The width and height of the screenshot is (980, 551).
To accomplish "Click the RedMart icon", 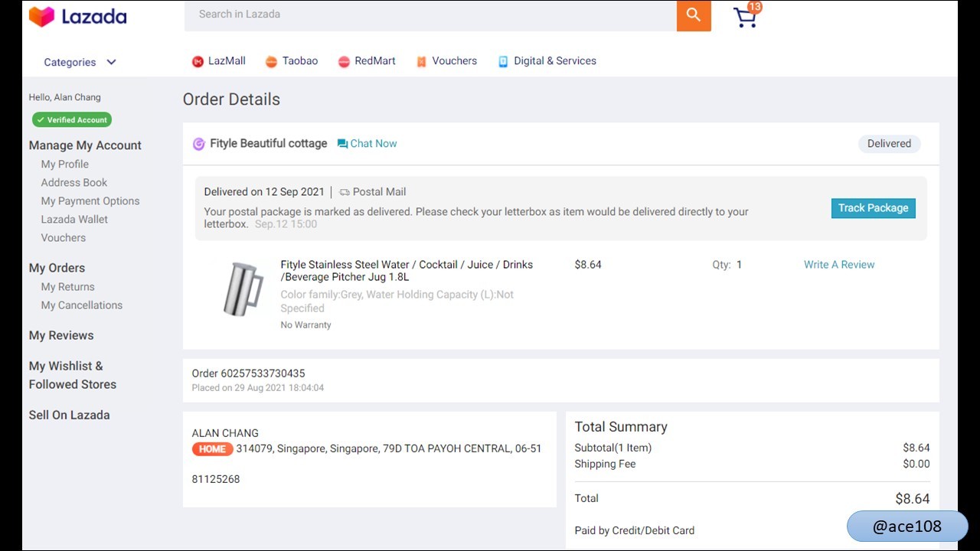I will click(x=344, y=62).
